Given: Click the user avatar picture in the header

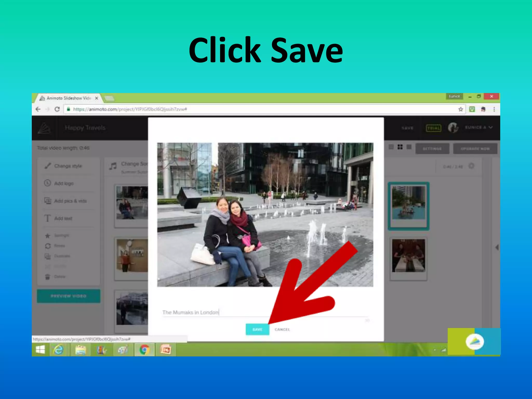Looking at the screenshot, I should pos(453,128).
